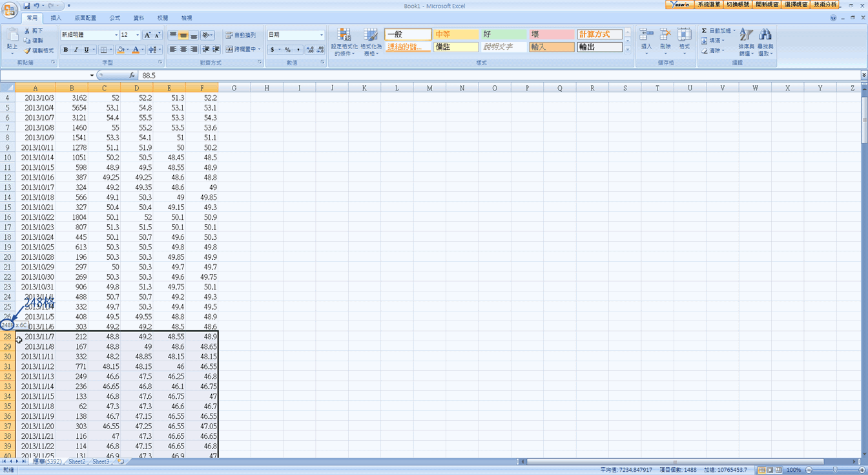Open the font size dropdown showing 12
This screenshot has height=475, width=868.
click(138, 35)
